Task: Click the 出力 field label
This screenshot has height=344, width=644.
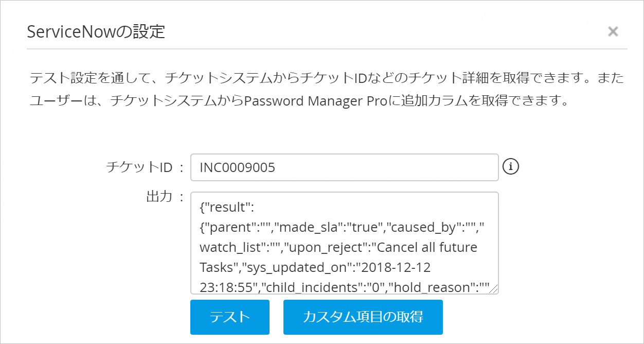Action: coord(159,197)
